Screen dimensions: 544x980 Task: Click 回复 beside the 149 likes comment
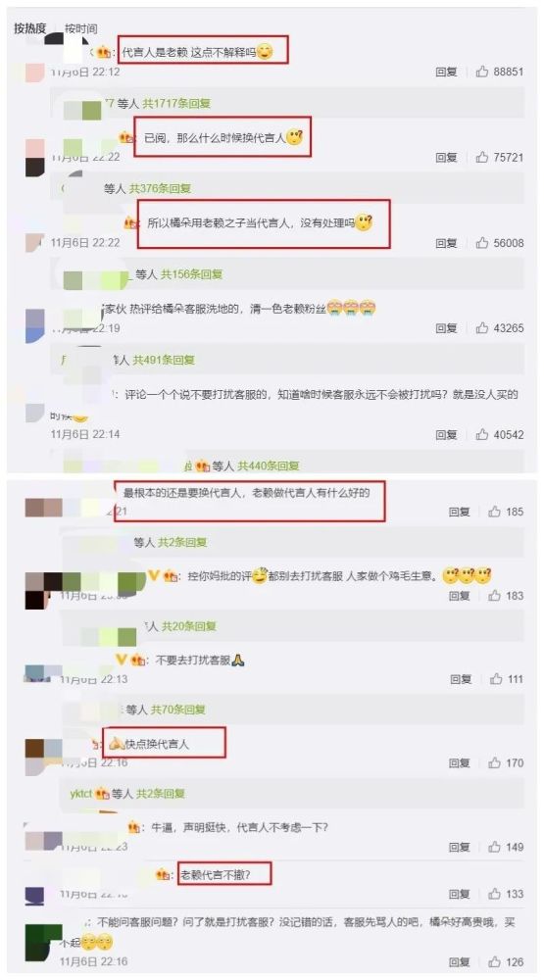click(x=460, y=848)
